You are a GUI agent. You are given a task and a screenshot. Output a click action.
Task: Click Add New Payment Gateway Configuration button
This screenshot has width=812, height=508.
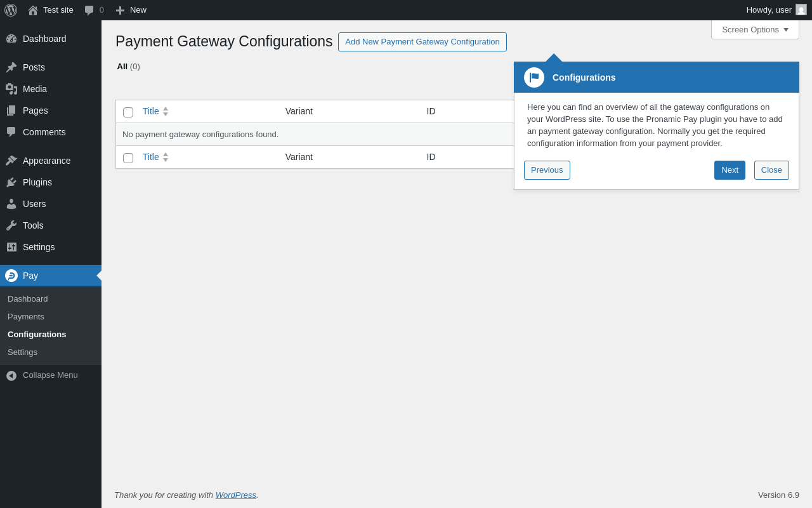point(422,42)
